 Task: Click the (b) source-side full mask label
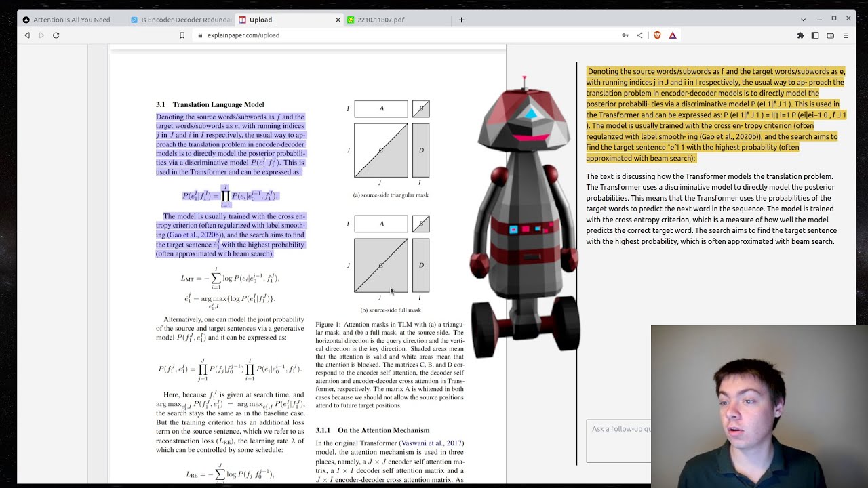tap(391, 310)
